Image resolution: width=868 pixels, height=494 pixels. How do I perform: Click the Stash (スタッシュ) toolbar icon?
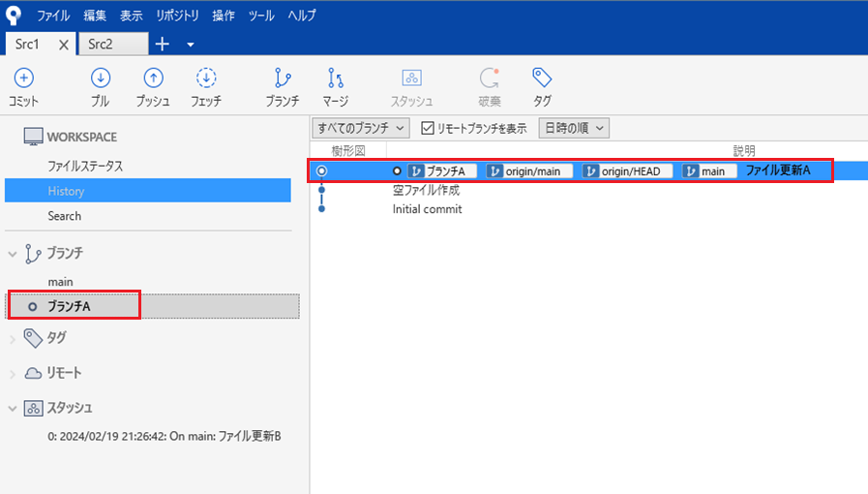point(411,78)
